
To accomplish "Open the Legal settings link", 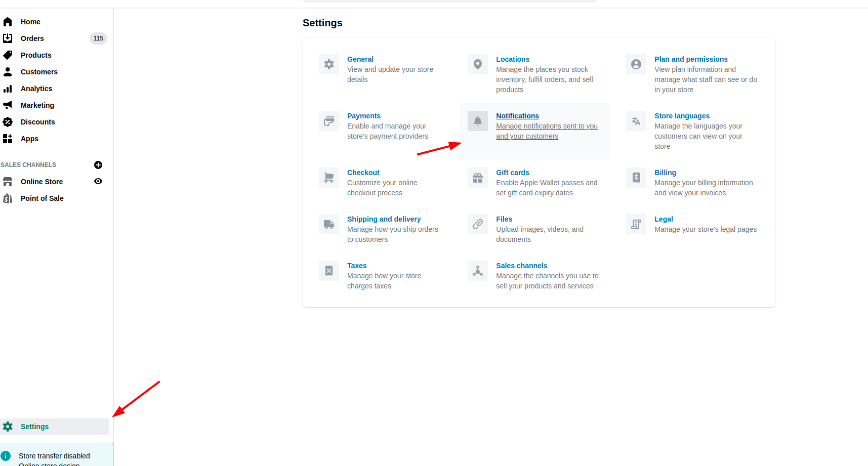I will [664, 219].
